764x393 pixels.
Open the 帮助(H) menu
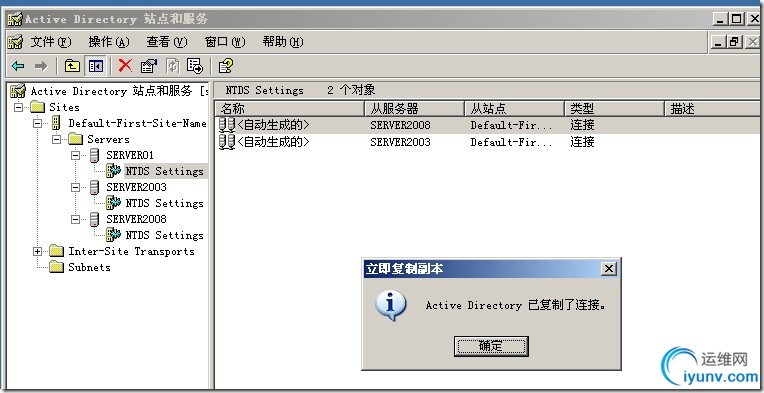click(x=283, y=42)
